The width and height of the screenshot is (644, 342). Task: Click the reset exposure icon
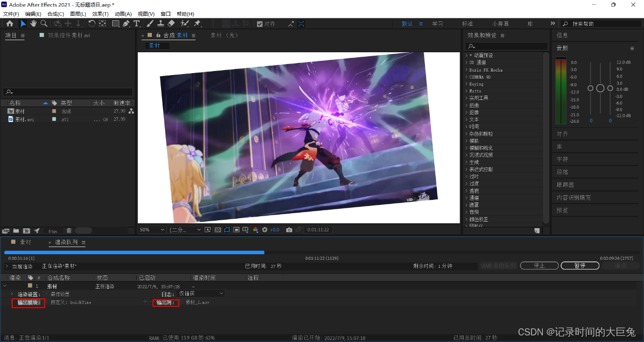tap(265, 230)
